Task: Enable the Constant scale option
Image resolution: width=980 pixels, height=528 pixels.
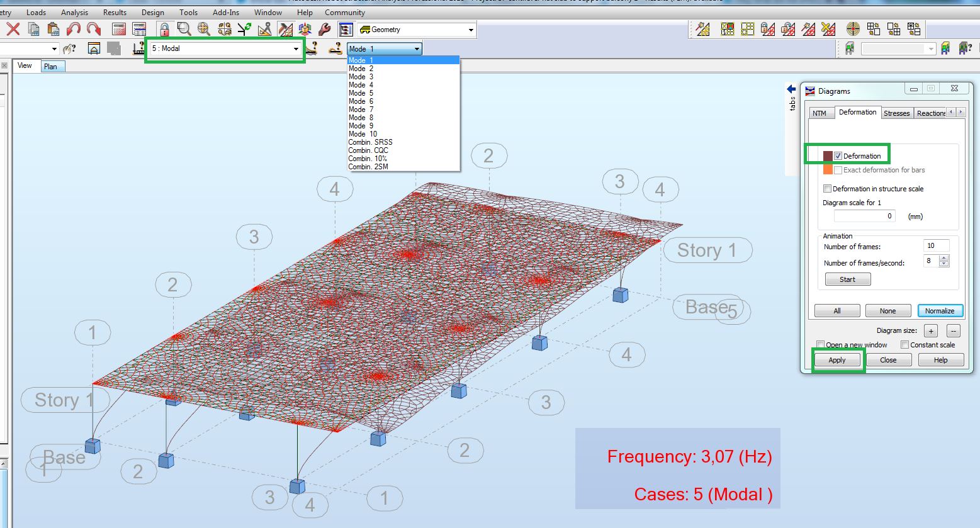Action: point(905,344)
